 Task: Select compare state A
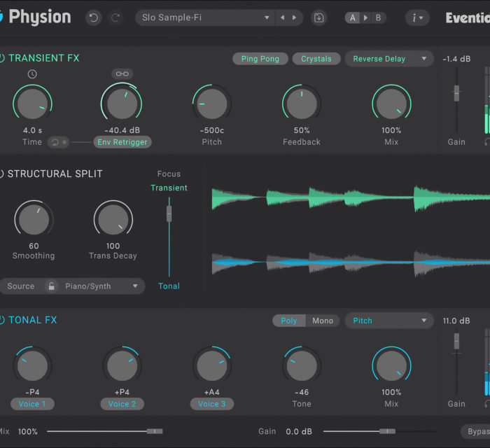[353, 17]
